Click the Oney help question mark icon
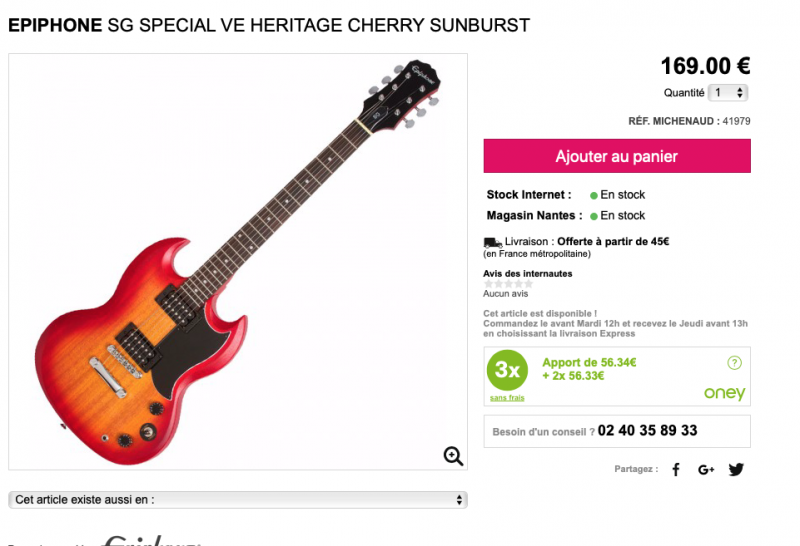Viewport: 800px width, 546px height. tap(734, 363)
